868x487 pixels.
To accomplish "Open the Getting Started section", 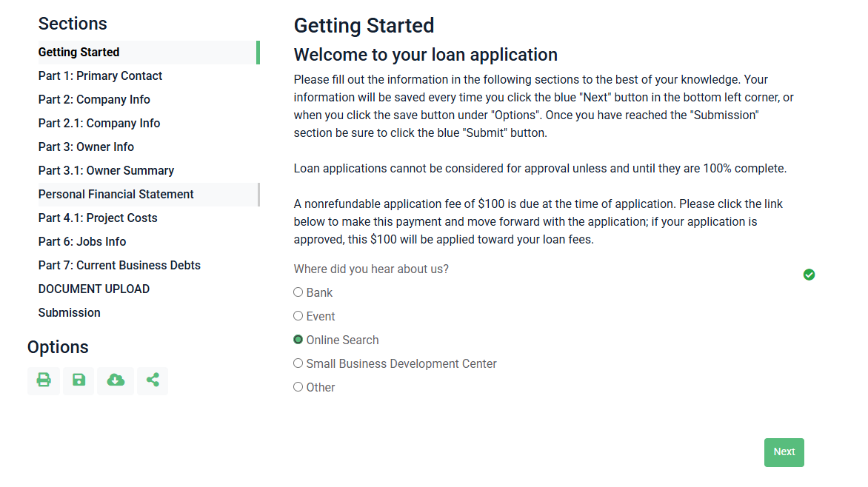I will point(79,52).
